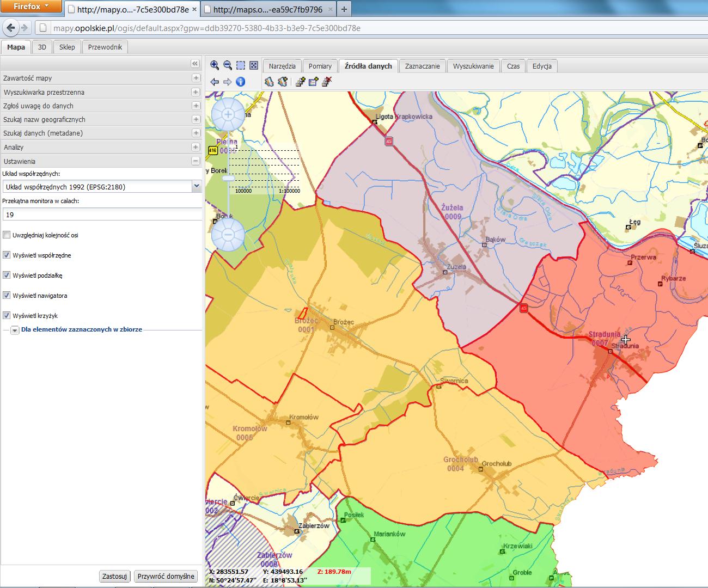Click the road 416 shield marker
Screen dimensions: 708x588
(212, 150)
